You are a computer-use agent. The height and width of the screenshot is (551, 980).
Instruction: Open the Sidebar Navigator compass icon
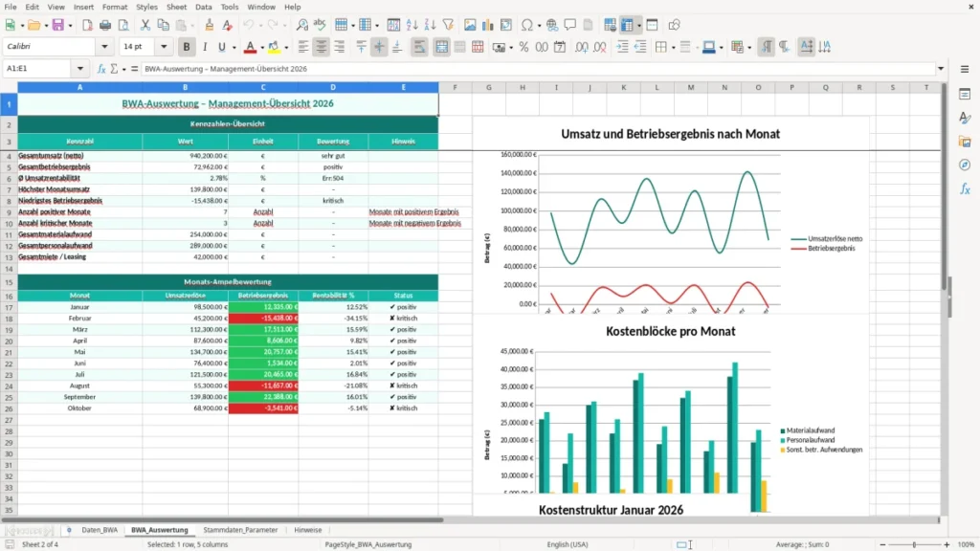click(965, 165)
